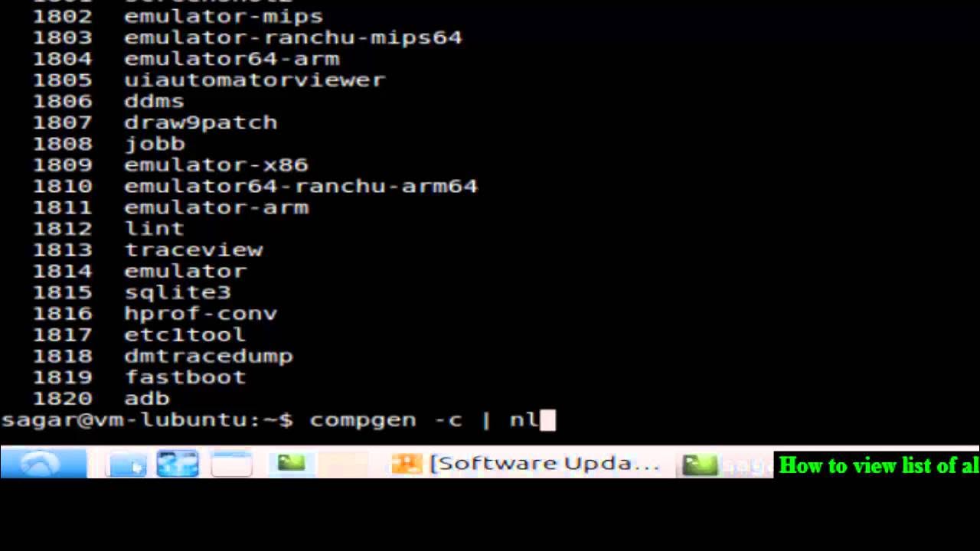This screenshot has height=551, width=980.
Task: Click the sagar@vm-lubuntu prompt text
Action: [147, 420]
